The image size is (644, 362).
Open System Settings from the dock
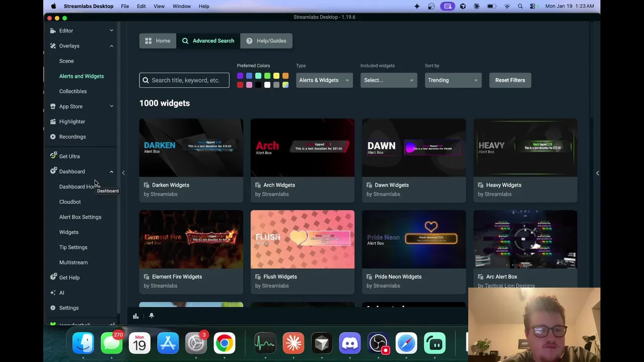click(x=196, y=343)
